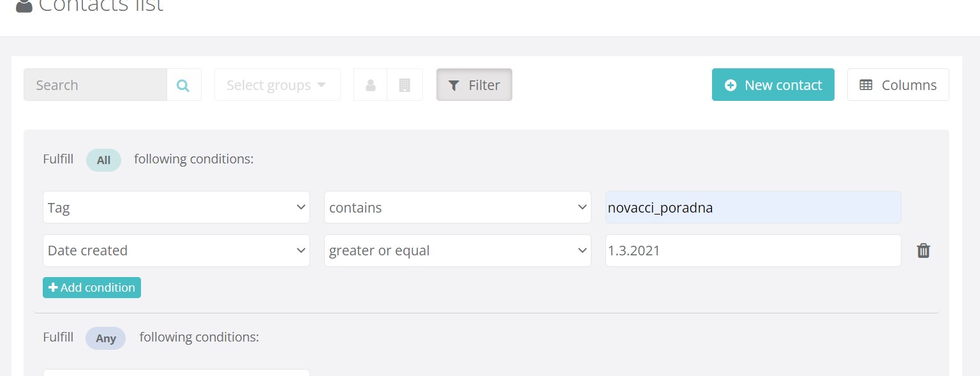Click the novacci_poradna tag value field
Image resolution: width=980 pixels, height=376 pixels.
pyautogui.click(x=753, y=207)
